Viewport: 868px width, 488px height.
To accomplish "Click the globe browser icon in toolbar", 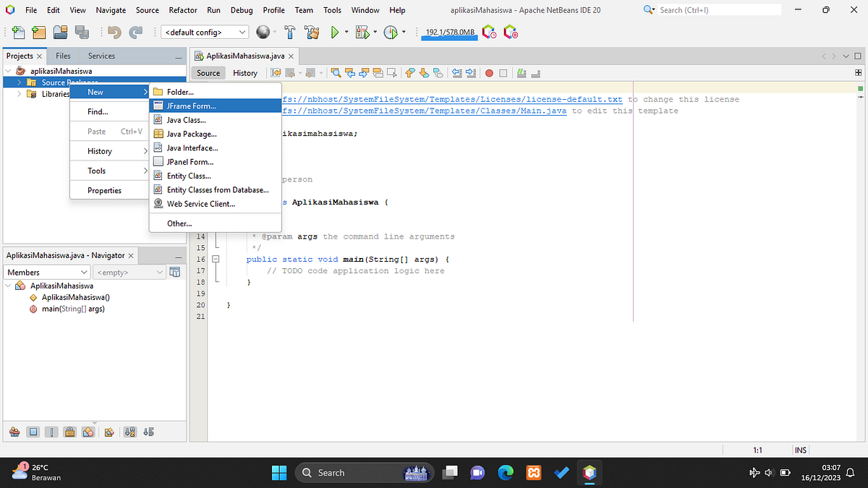I will click(x=263, y=33).
